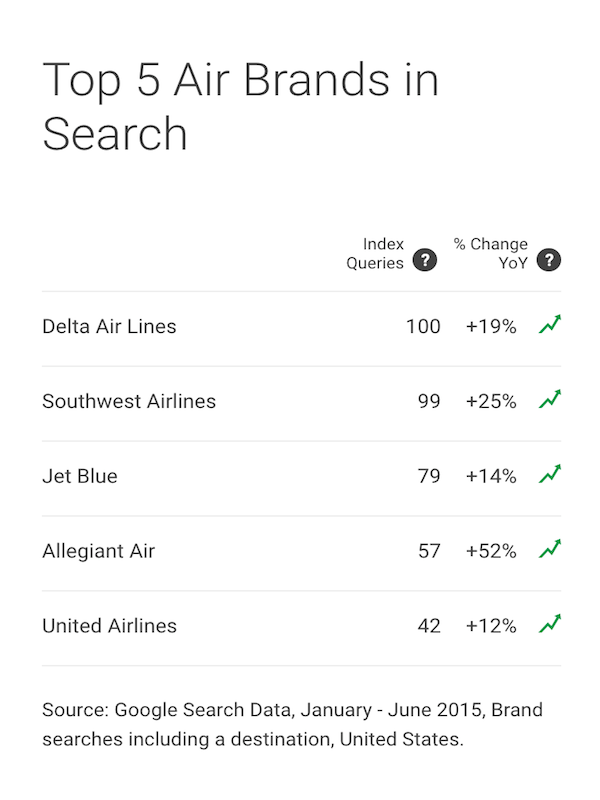Click United Airlines index value 42
600x800 pixels.
point(429,626)
